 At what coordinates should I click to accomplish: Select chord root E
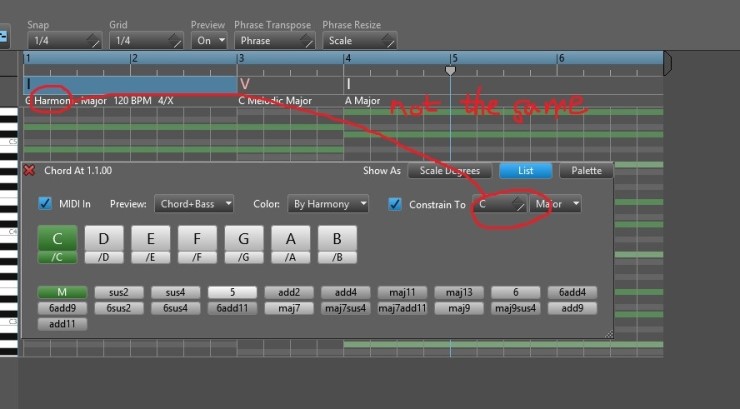coord(151,238)
